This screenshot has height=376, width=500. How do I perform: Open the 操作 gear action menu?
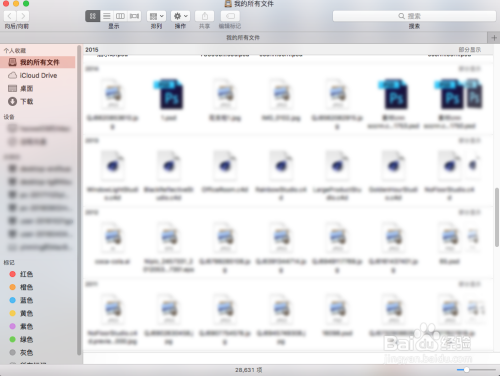[x=180, y=16]
